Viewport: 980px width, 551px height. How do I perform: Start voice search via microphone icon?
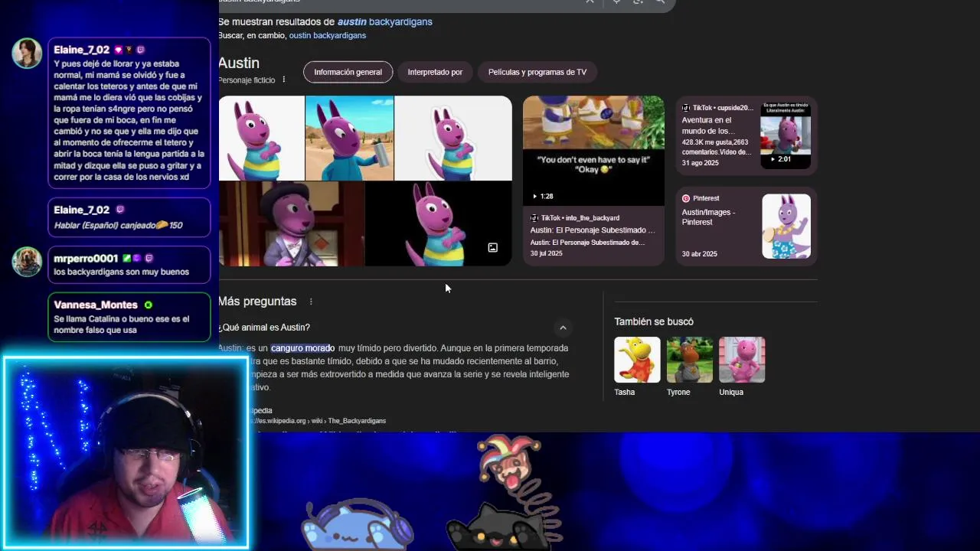coord(616,2)
